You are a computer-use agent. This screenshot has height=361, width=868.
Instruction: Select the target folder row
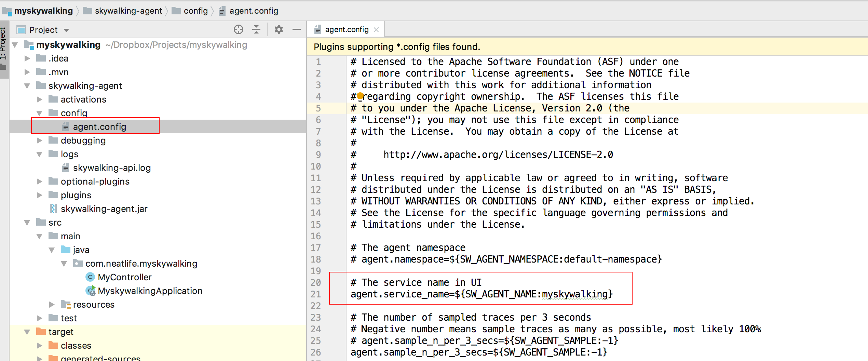[158, 332]
